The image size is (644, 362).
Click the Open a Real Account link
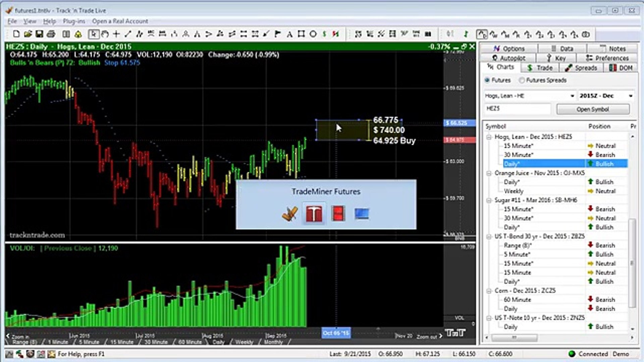(x=120, y=21)
